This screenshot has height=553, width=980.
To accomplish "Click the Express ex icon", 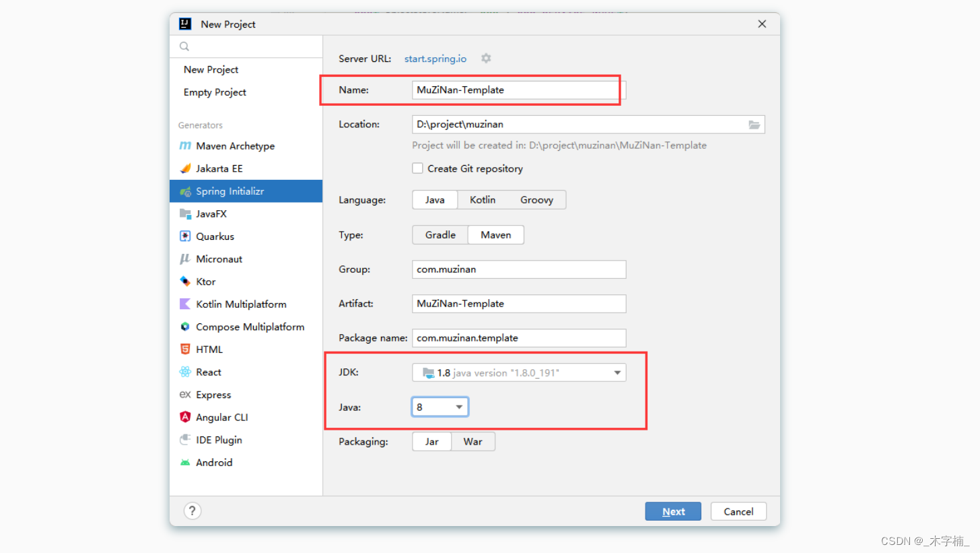I will click(185, 395).
